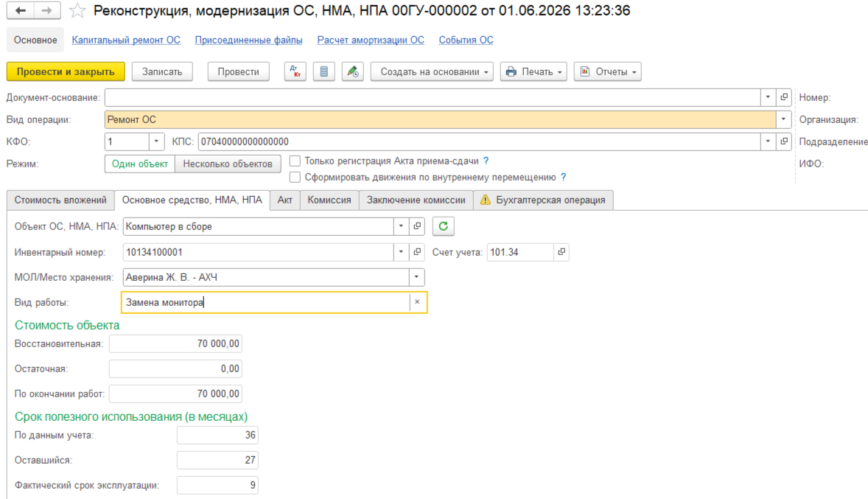The image size is (868, 499).
Task: Click the Записать button
Action: 162,71
